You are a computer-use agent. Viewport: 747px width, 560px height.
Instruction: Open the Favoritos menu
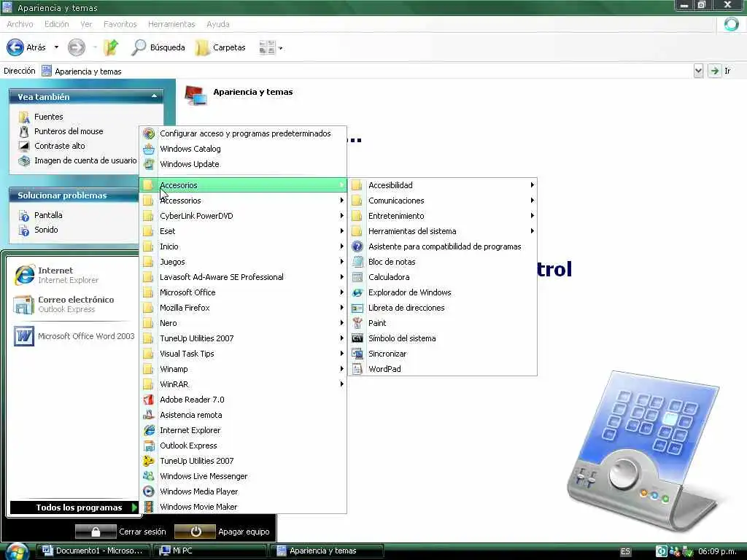[x=120, y=24]
